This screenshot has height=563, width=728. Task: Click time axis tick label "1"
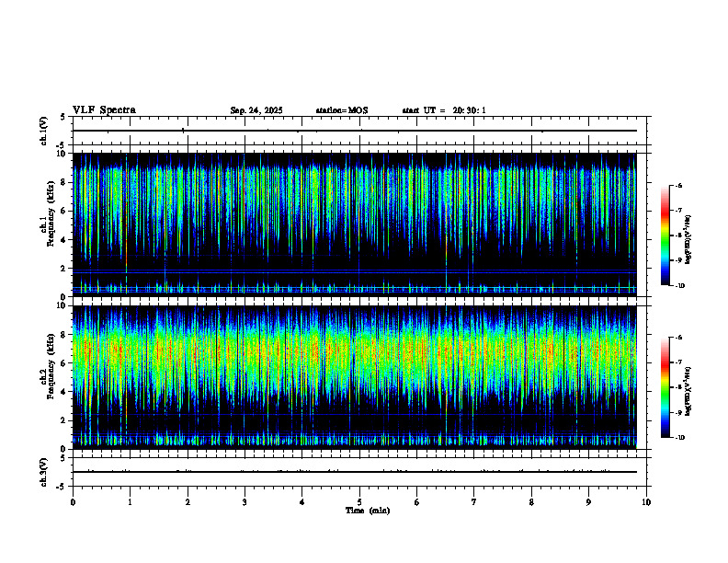130,502
